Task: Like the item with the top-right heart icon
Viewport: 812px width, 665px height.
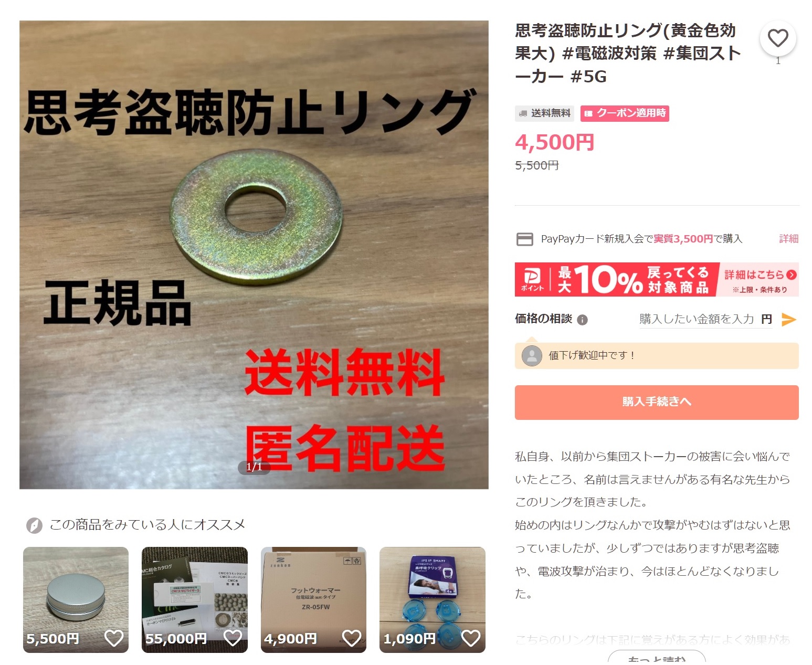Action: 777,38
